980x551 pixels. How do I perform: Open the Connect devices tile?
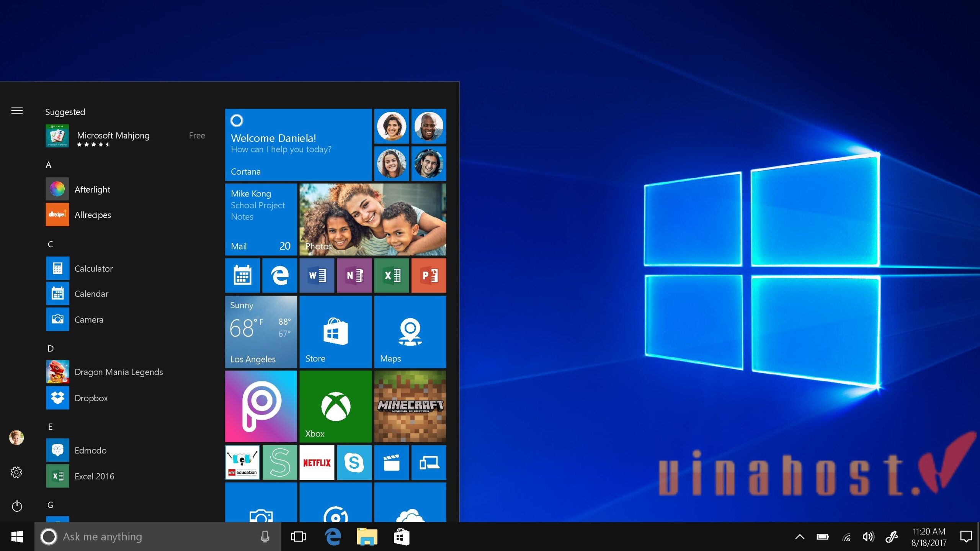429,462
